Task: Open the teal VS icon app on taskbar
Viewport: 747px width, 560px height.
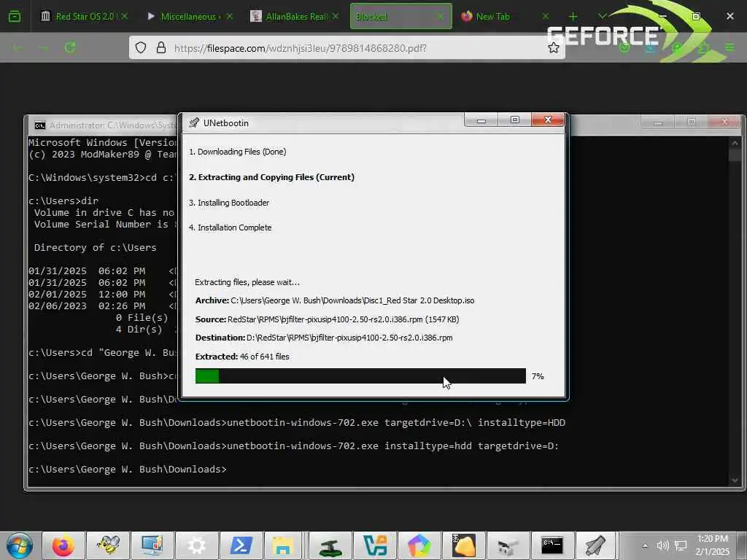Action: [x=374, y=545]
